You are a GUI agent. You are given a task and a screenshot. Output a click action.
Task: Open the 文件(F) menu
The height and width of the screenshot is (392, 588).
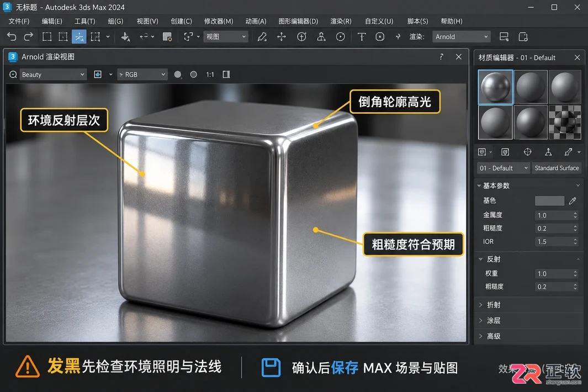coord(19,22)
